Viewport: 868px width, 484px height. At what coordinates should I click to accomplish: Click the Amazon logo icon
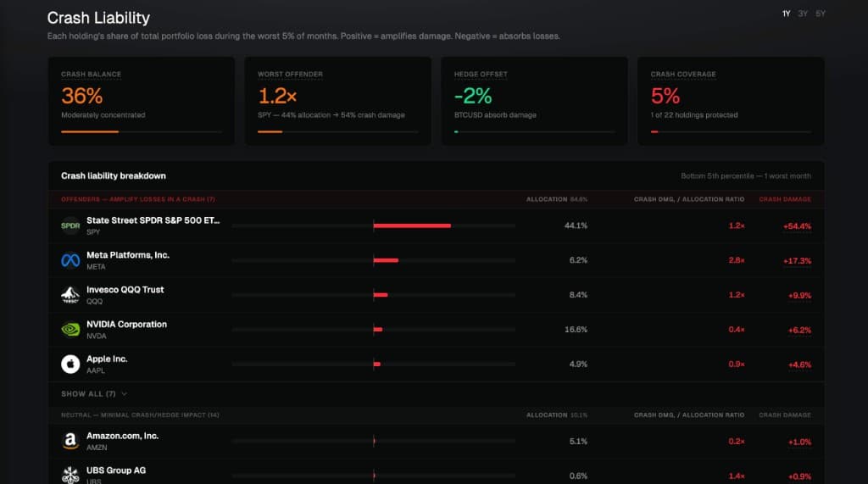70,442
